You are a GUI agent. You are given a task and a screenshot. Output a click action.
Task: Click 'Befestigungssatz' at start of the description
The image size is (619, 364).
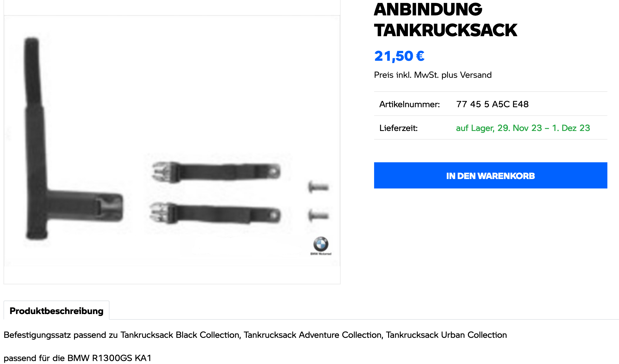pos(37,335)
